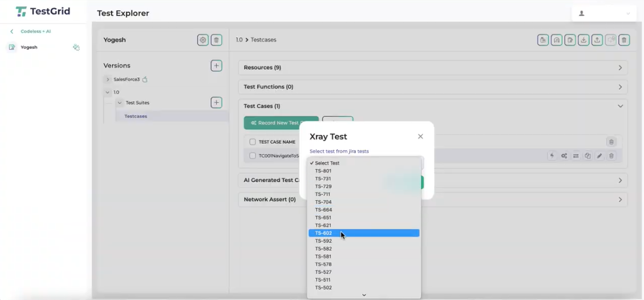Click the icon right of Yogesh in sidebar
The image size is (644, 300).
tap(76, 47)
